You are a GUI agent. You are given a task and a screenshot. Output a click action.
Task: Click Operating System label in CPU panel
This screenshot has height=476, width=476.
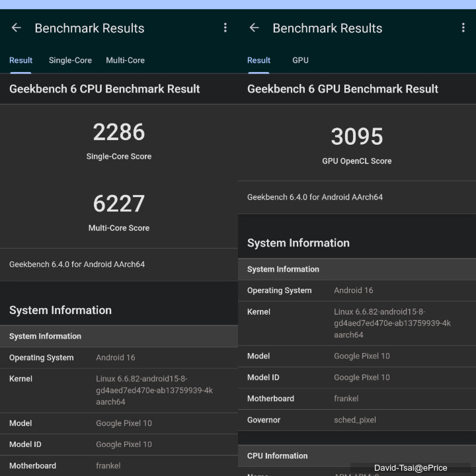(x=41, y=358)
